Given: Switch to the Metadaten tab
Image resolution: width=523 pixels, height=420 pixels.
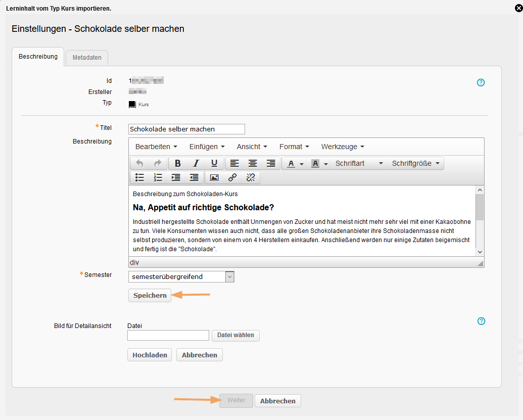Looking at the screenshot, I should pos(87,58).
